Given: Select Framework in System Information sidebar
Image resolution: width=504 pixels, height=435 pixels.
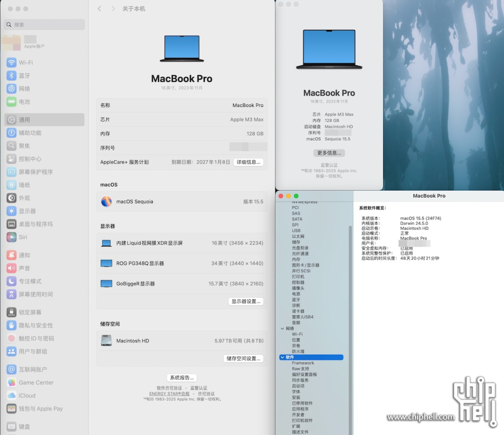Looking at the screenshot, I should pyautogui.click(x=303, y=363).
